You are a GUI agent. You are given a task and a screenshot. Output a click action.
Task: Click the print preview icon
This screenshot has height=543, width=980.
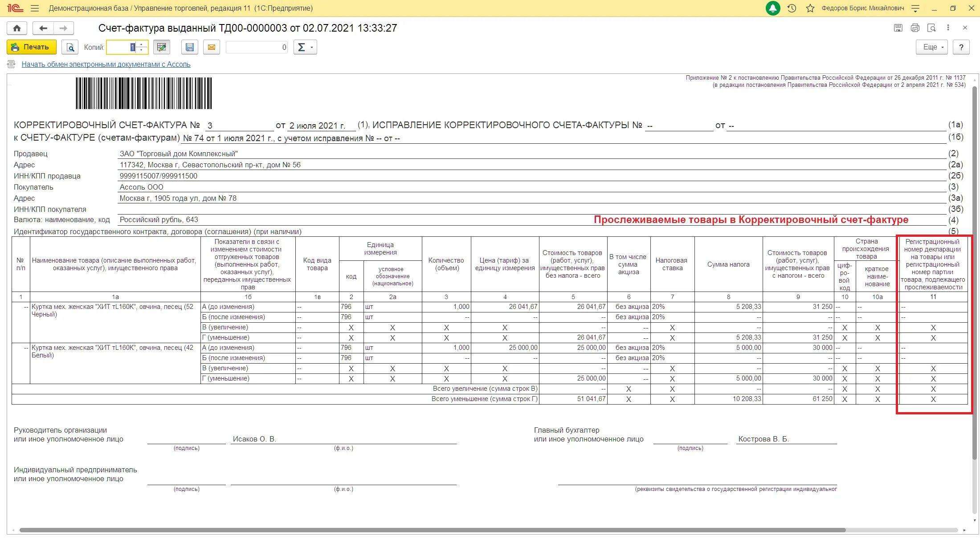(69, 47)
